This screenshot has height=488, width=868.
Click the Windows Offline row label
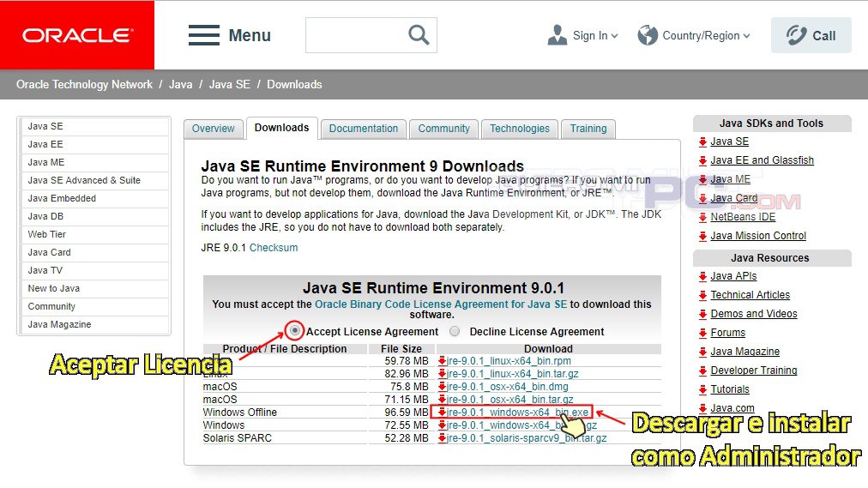point(239,413)
